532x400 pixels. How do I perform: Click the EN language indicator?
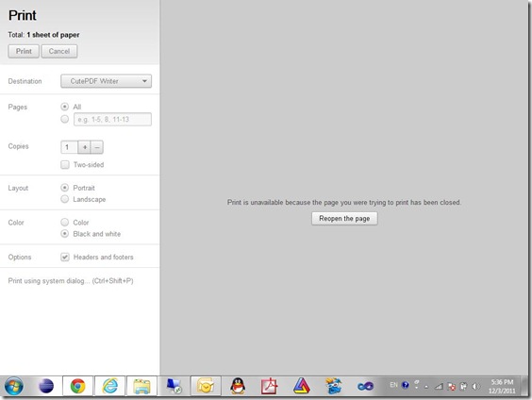point(393,385)
